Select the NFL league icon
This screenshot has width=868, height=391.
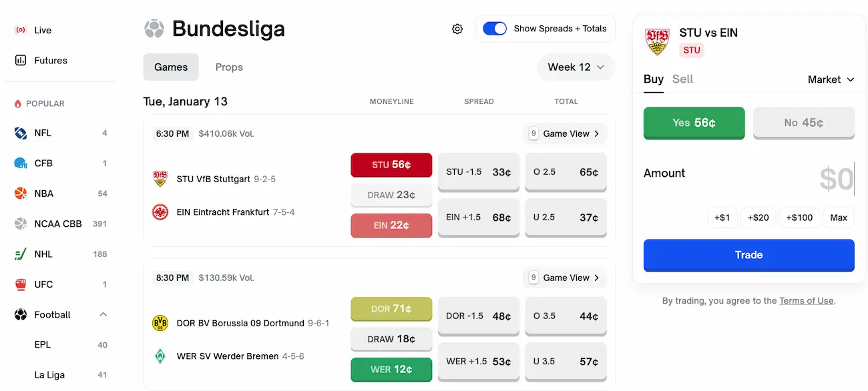(x=21, y=133)
